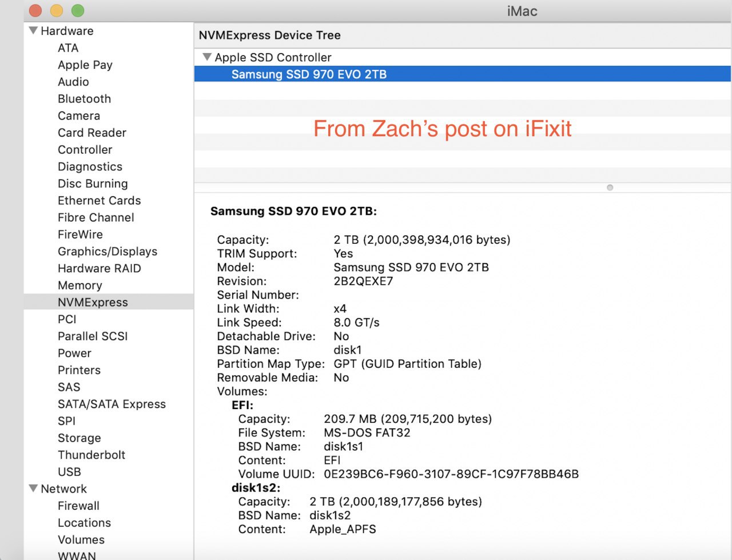Open the Thunderbolt entry
The image size is (732, 560).
pos(91,455)
